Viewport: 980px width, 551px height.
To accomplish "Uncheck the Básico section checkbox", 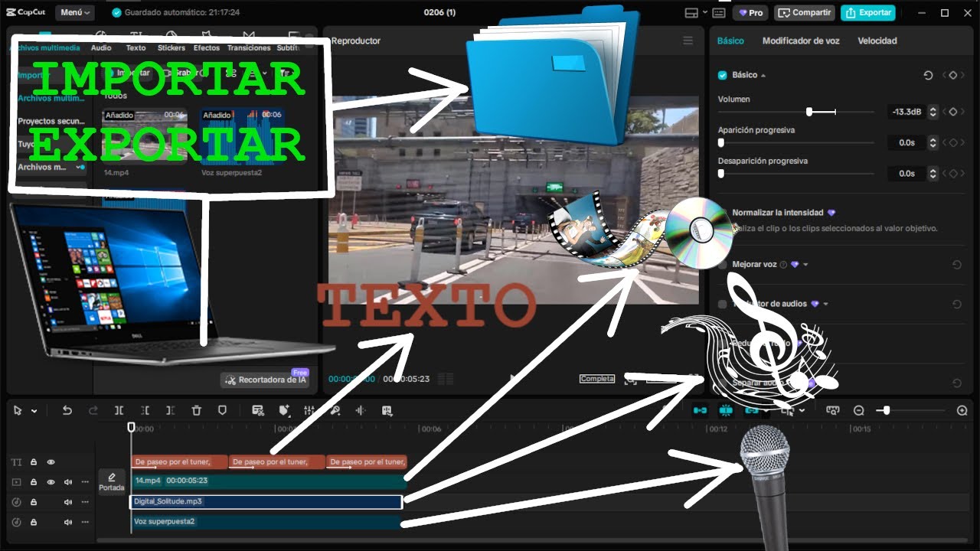I will click(x=722, y=75).
